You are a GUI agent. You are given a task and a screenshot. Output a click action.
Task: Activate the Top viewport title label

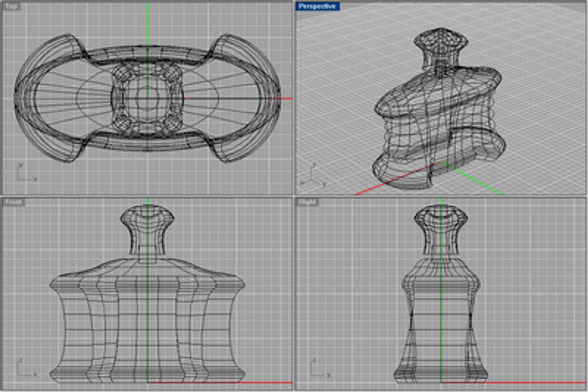[x=11, y=6]
